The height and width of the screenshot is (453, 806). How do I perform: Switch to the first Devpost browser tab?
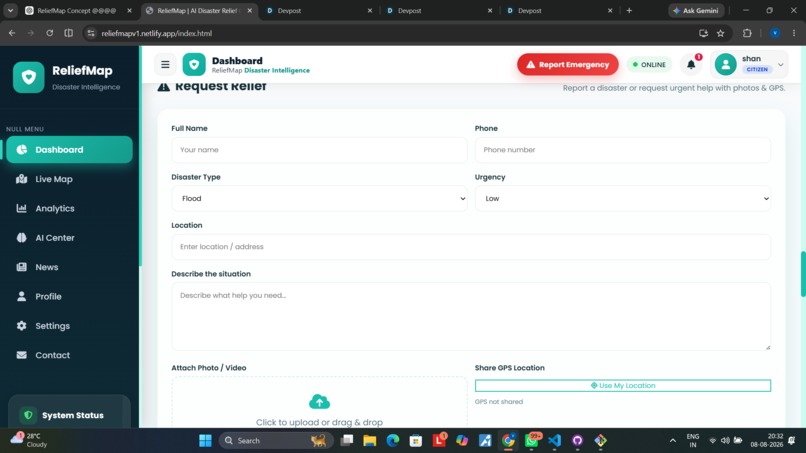tap(319, 10)
